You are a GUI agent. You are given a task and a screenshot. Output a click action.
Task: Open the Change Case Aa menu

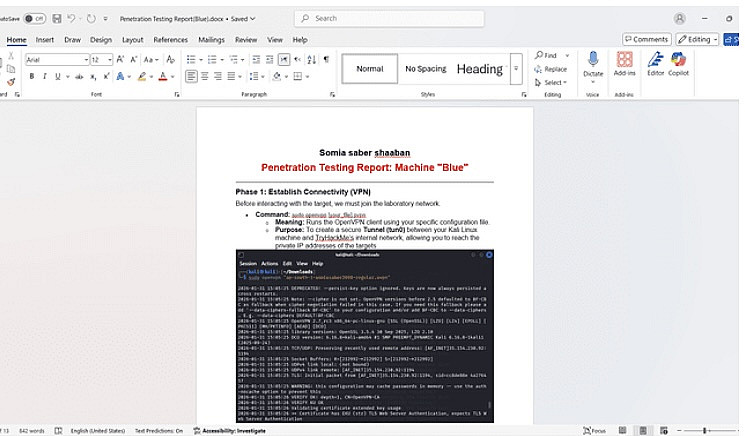(151, 59)
